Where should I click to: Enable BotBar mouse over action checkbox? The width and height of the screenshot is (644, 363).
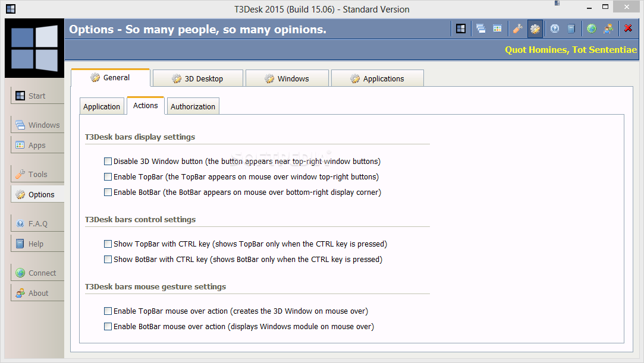coord(108,327)
